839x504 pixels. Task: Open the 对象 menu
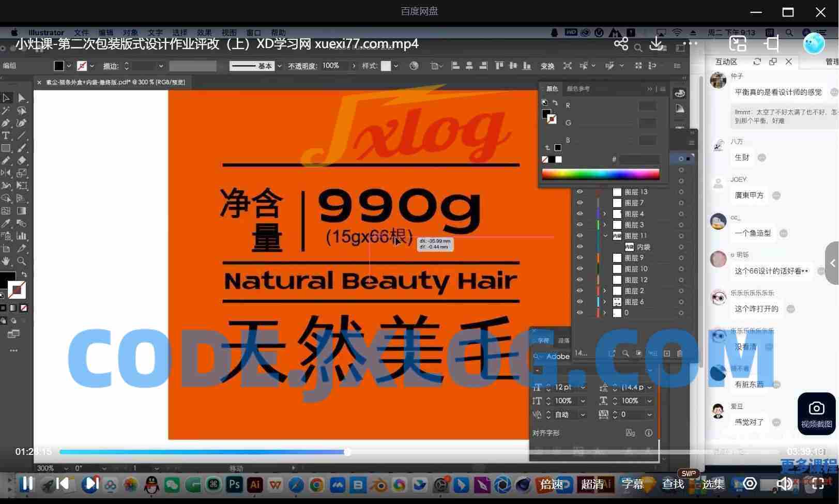[130, 33]
